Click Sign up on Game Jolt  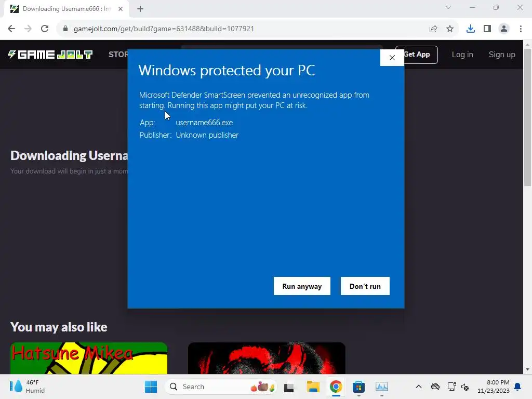(502, 54)
